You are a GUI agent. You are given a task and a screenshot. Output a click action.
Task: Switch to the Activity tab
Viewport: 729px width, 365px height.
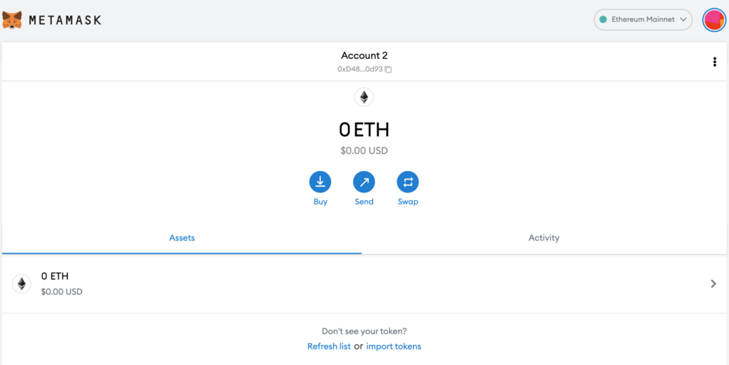(544, 238)
